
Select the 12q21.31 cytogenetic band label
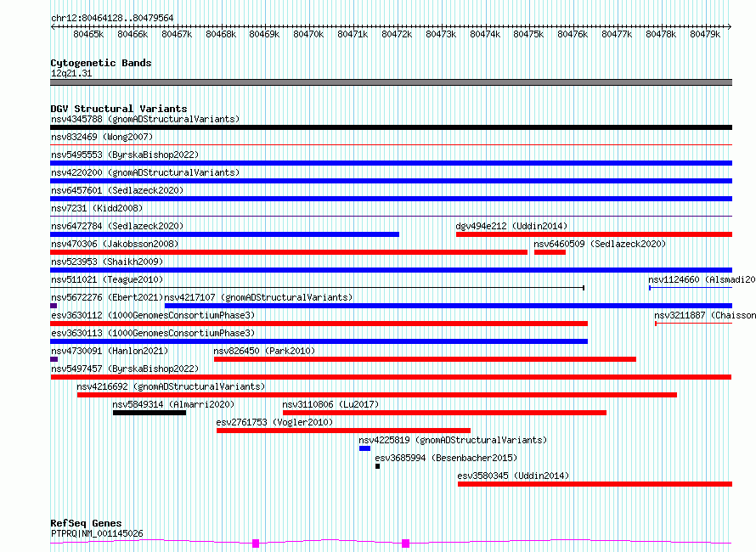[71, 73]
